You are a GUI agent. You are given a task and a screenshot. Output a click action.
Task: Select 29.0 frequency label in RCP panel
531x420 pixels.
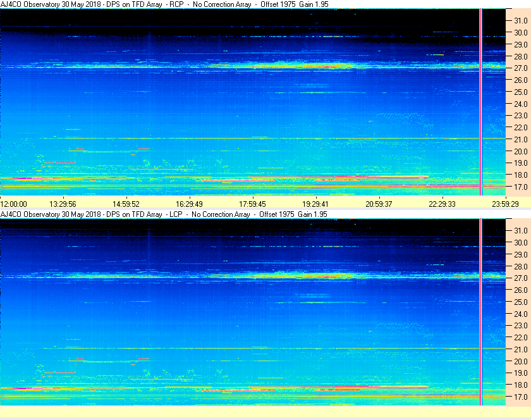click(x=521, y=44)
